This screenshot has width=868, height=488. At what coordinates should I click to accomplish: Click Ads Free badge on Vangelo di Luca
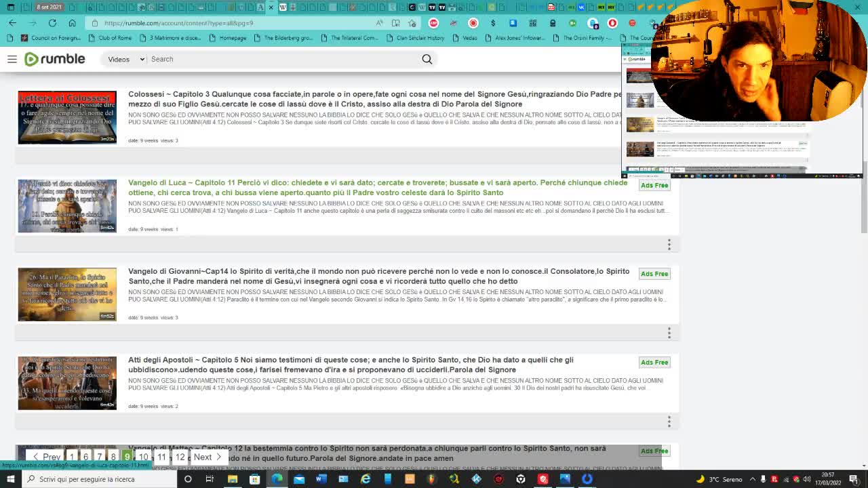pos(654,185)
